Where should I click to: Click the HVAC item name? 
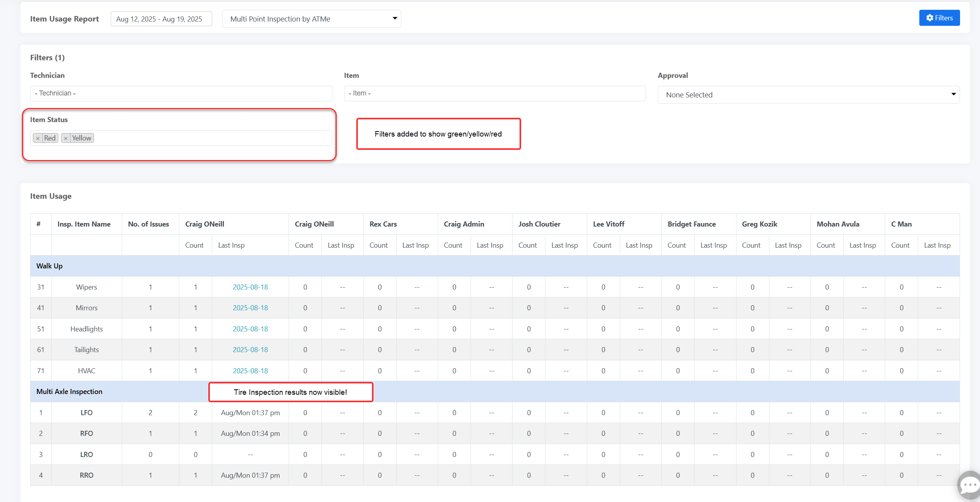click(87, 371)
